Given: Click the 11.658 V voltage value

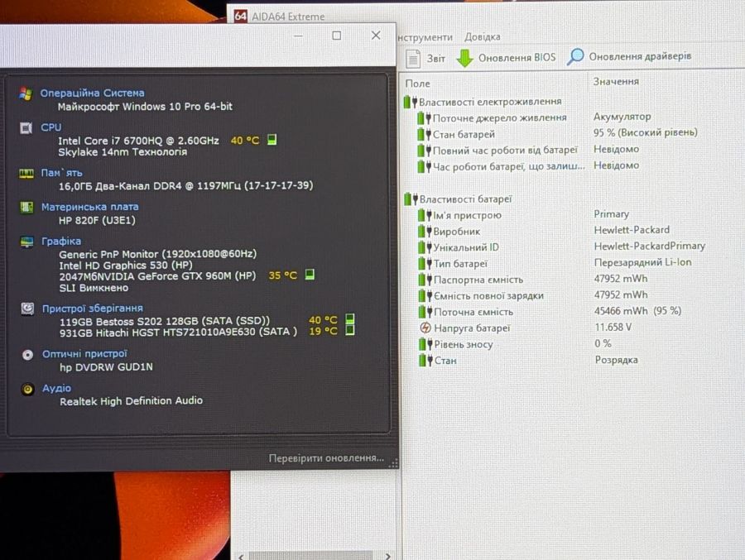Looking at the screenshot, I should point(613,328).
